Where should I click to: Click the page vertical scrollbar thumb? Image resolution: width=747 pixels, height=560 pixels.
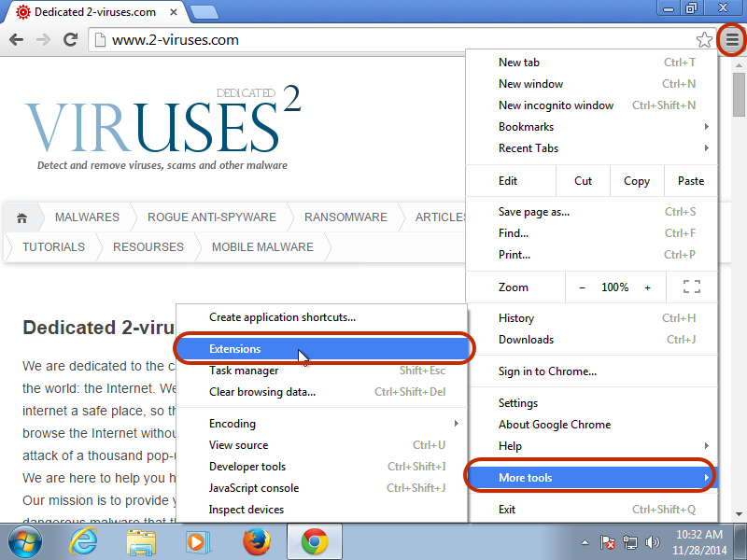pos(739,94)
